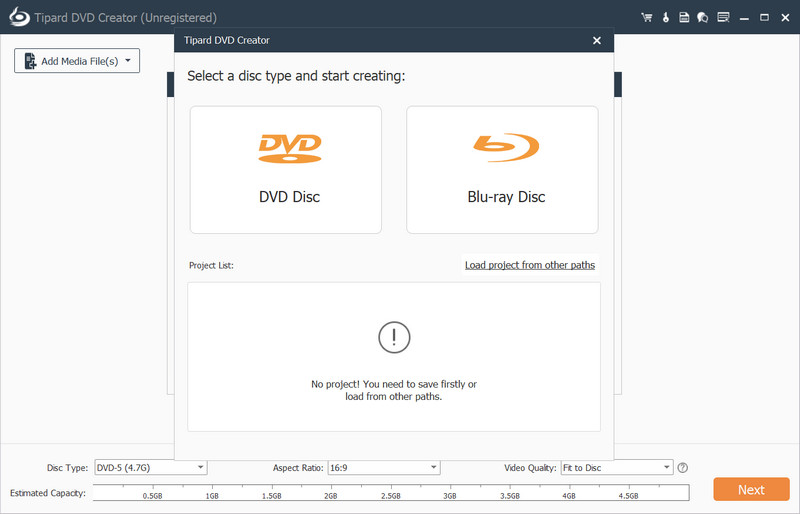Choose the Blu-ray Disc card
The width and height of the screenshot is (800, 514).
click(x=502, y=170)
